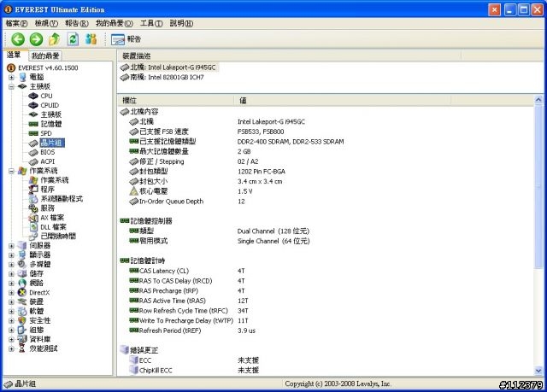Screen dimensions: 547x392
Task: Click the green Forward arrow icon
Action: coord(36,39)
